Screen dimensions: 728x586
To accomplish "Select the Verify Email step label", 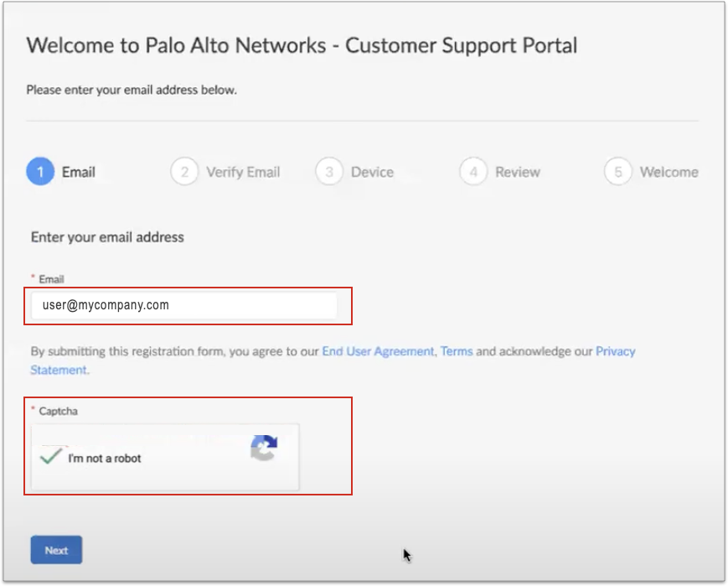I will pyautogui.click(x=243, y=172).
